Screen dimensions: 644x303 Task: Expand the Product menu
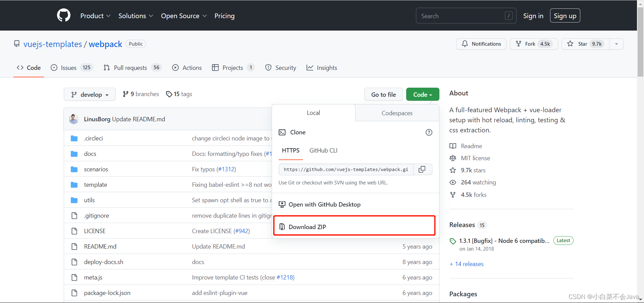click(95, 16)
